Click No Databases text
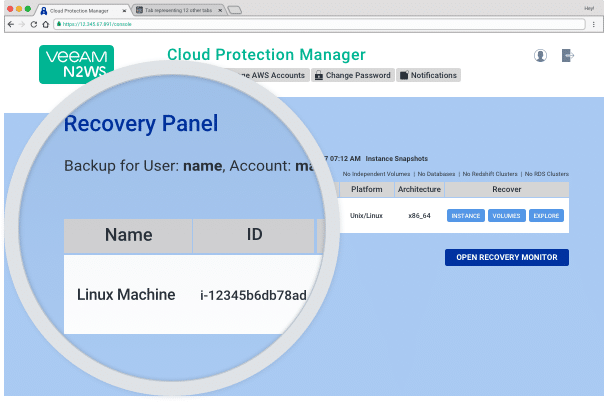 point(436,174)
